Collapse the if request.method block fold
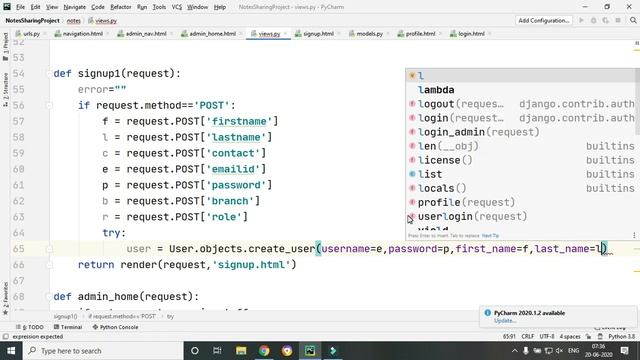Screen dimensions: 640x360 (49, 106)
